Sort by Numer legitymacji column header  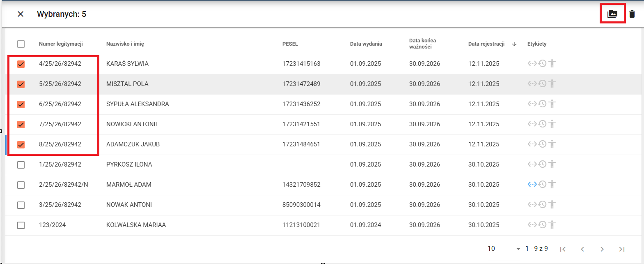[x=61, y=44]
